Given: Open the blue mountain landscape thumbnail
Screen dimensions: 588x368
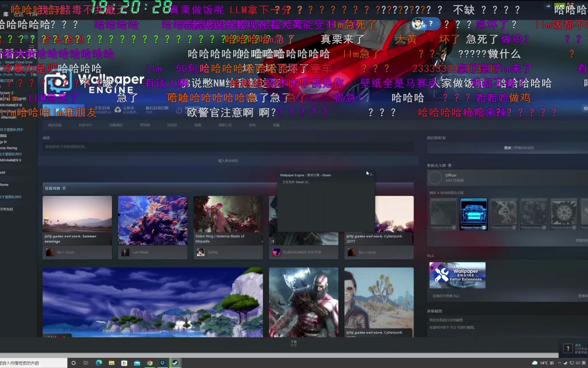Looking at the screenshot, I should 153,302.
